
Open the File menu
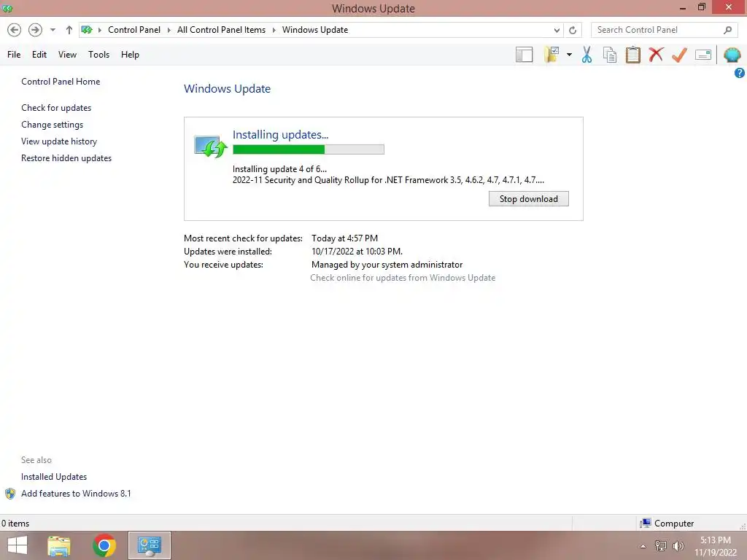[x=14, y=55]
